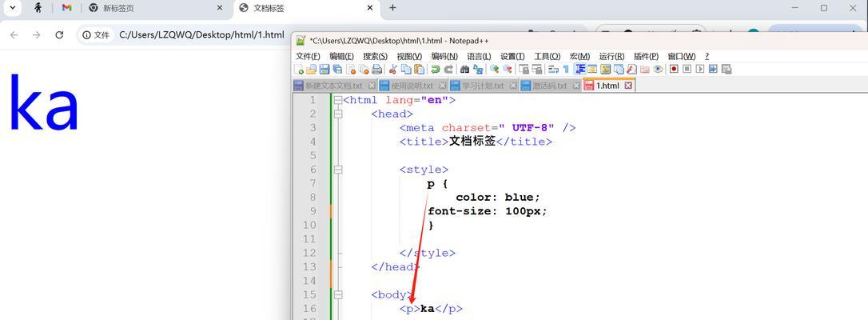Start macro recording with red dot icon
This screenshot has height=320, width=868.
click(674, 70)
